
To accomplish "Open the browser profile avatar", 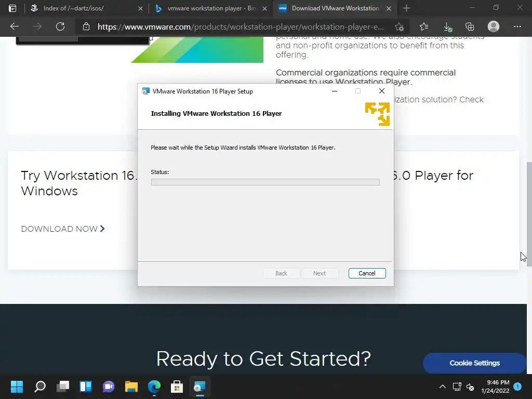I will (494, 26).
